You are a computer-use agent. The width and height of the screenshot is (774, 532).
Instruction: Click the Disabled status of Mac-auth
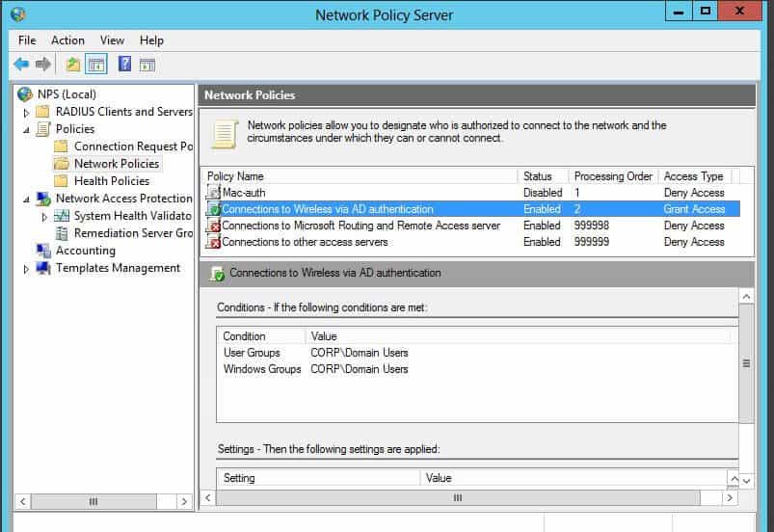[x=543, y=193]
